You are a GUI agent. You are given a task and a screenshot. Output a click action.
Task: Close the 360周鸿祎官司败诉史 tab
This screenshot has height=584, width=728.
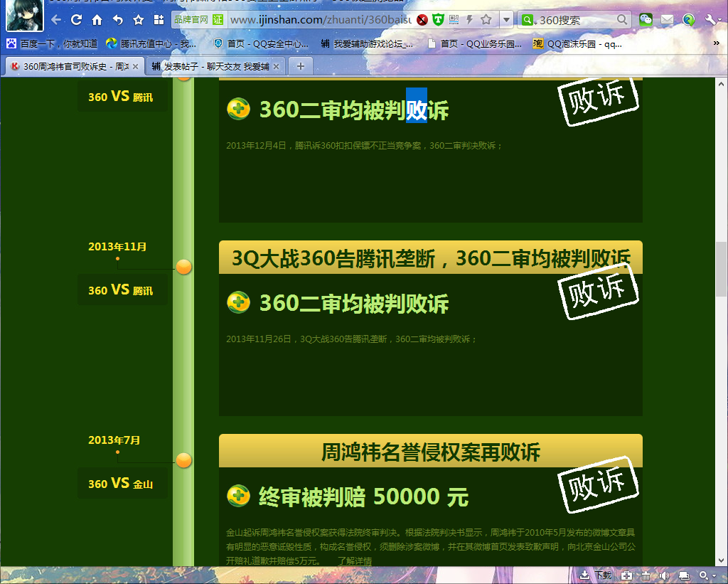(136, 66)
